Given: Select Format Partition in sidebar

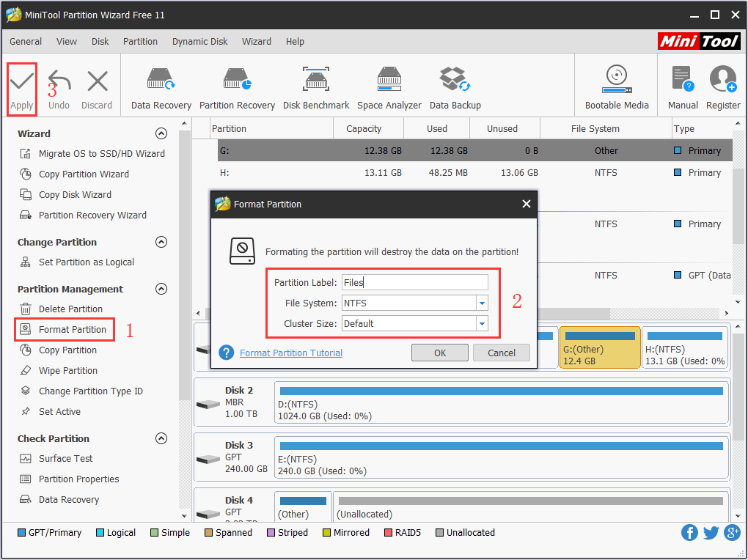Looking at the screenshot, I should (64, 330).
